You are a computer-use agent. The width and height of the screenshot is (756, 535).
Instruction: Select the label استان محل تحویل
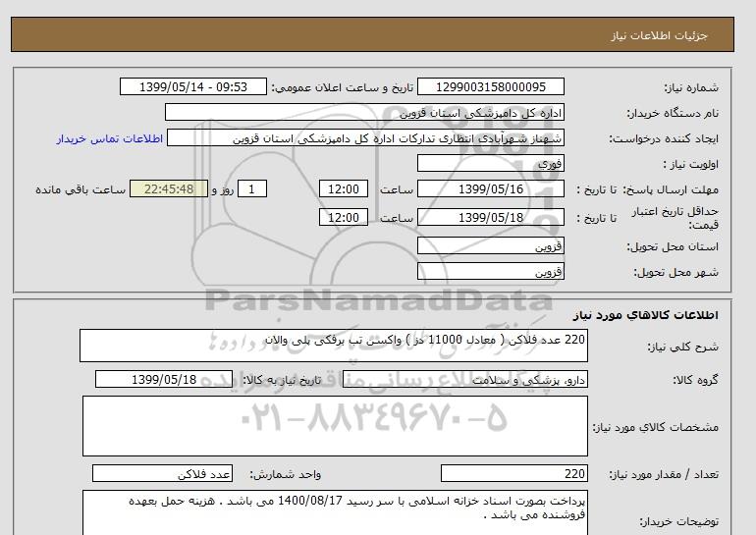[x=673, y=246]
